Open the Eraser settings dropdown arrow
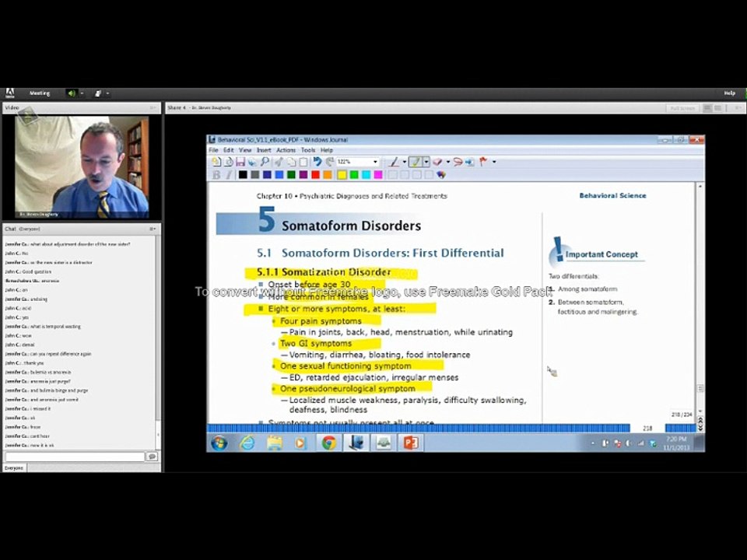This screenshot has width=747, height=560. click(x=448, y=162)
